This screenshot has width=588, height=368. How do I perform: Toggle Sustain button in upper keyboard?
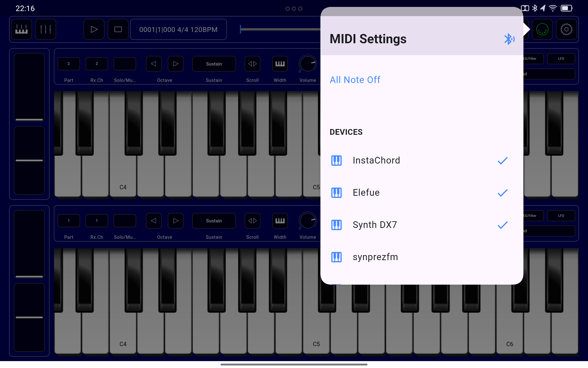click(x=214, y=64)
